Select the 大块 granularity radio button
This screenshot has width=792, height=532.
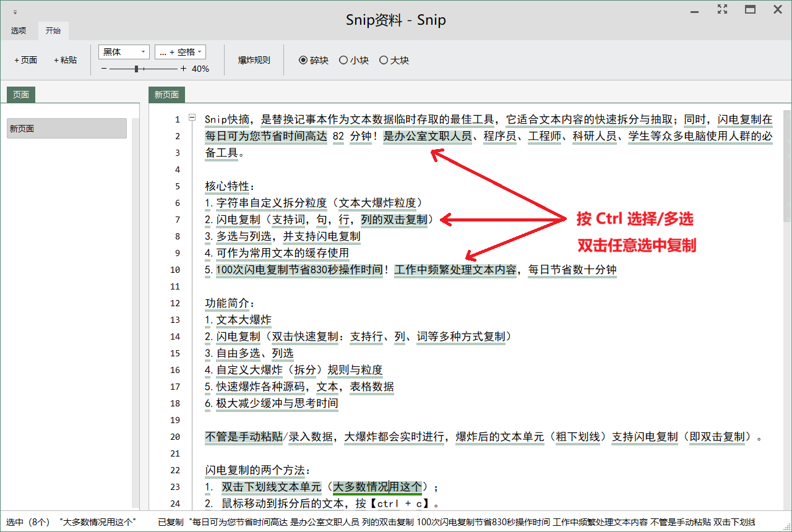point(394,60)
